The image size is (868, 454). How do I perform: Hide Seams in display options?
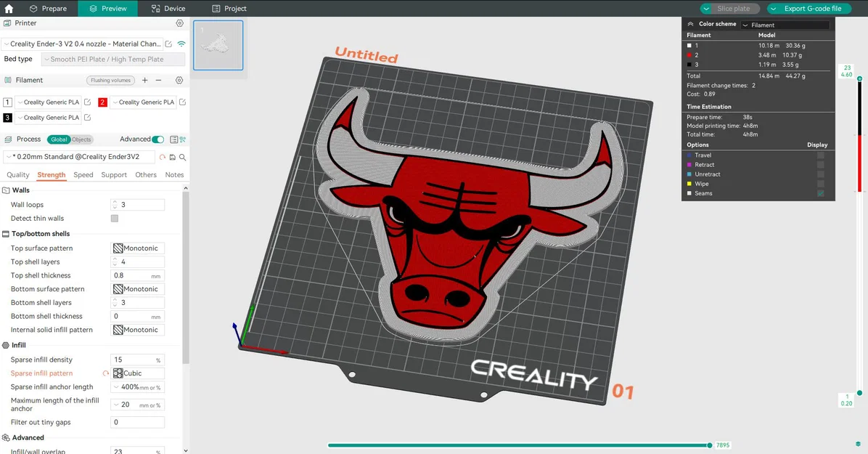point(820,193)
